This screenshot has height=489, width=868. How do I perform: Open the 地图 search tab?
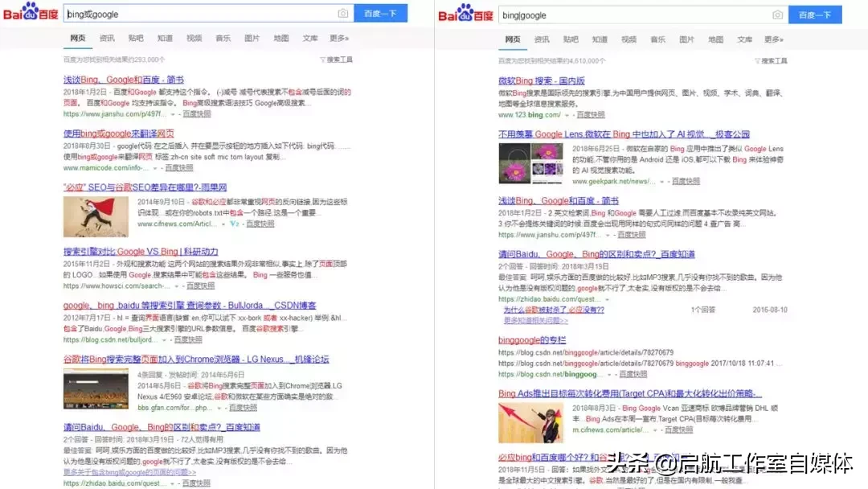[x=280, y=37]
